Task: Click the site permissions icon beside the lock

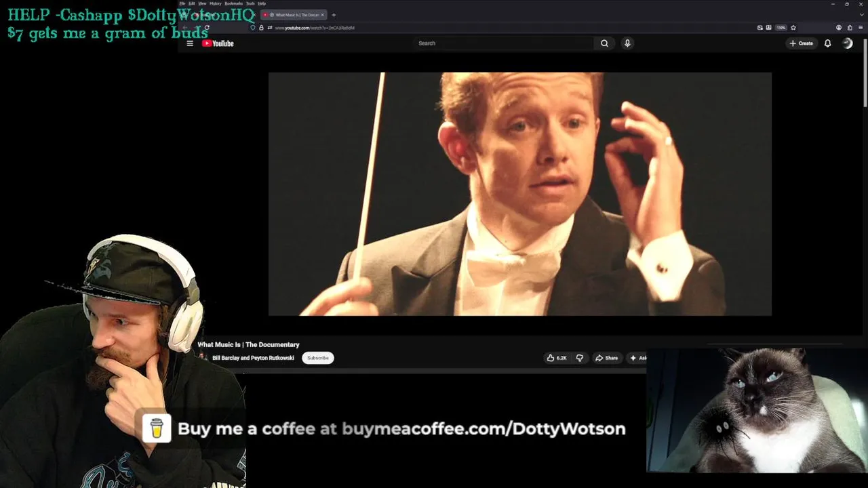Action: 269,28
